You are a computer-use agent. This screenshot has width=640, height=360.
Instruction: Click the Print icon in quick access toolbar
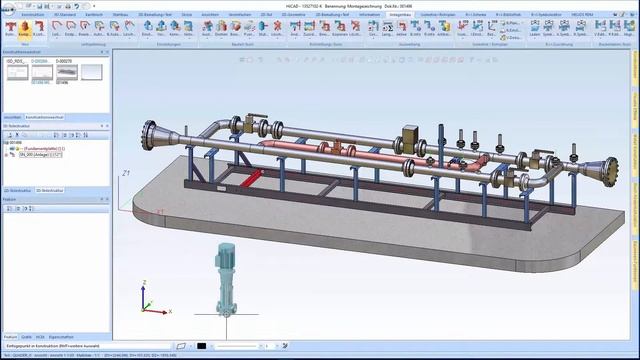click(x=68, y=6)
